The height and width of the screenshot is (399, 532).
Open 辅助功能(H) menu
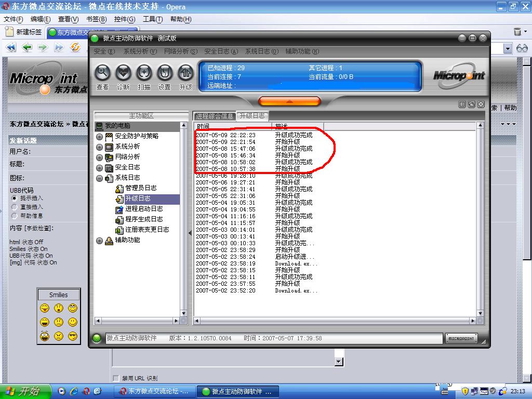tap(302, 51)
